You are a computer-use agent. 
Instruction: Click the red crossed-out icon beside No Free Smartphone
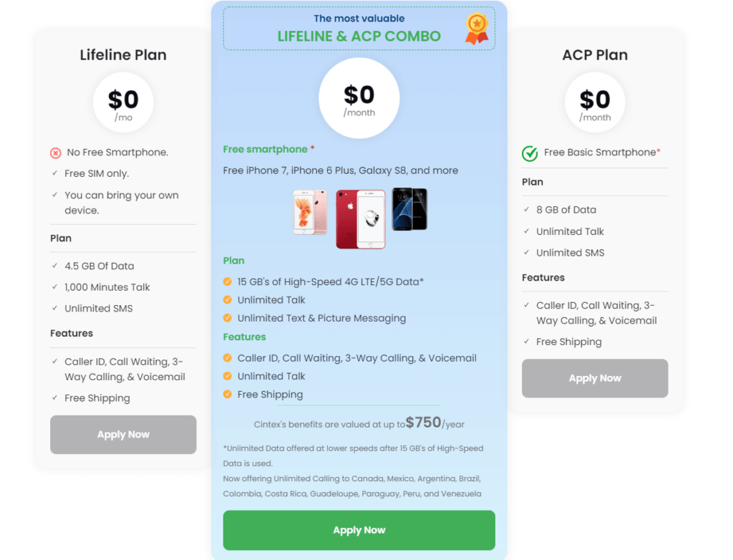point(56,153)
